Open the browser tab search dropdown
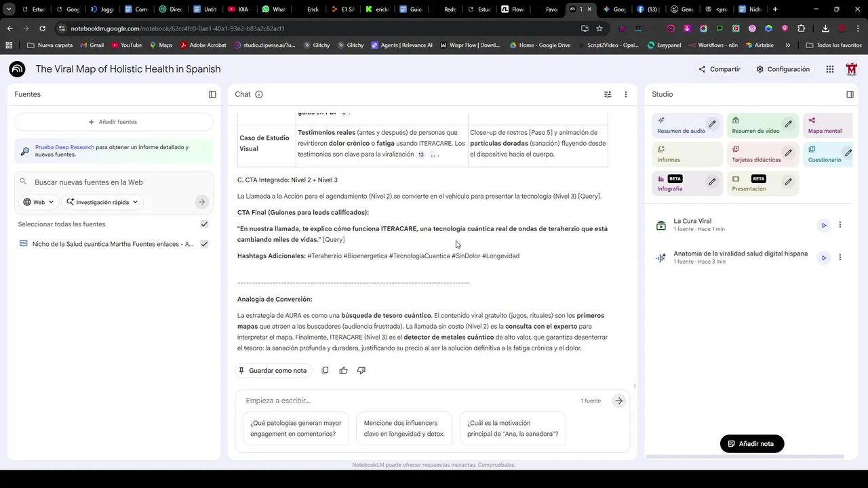868x488 pixels. (x=9, y=9)
